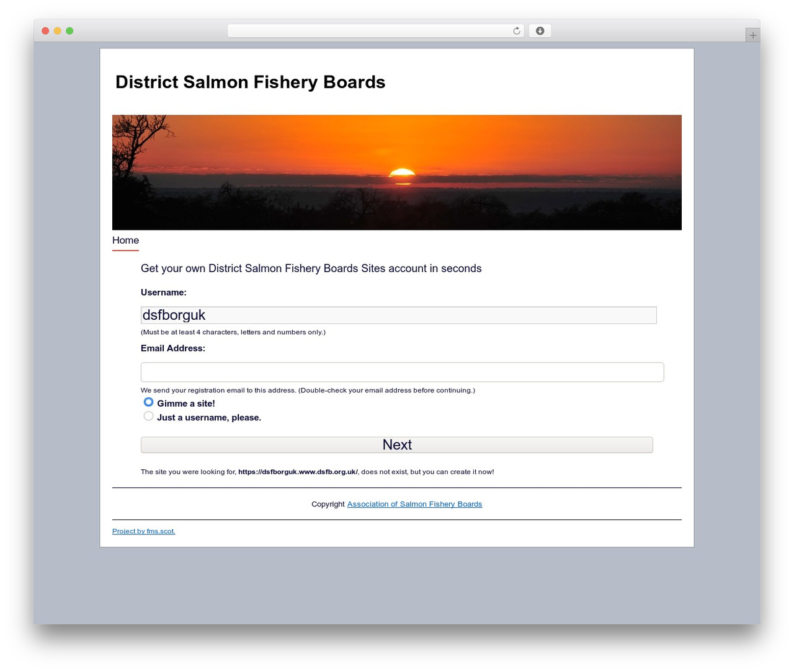The height and width of the screenshot is (672, 794).
Task: Click the 'Email Address:' label
Action: pos(173,348)
